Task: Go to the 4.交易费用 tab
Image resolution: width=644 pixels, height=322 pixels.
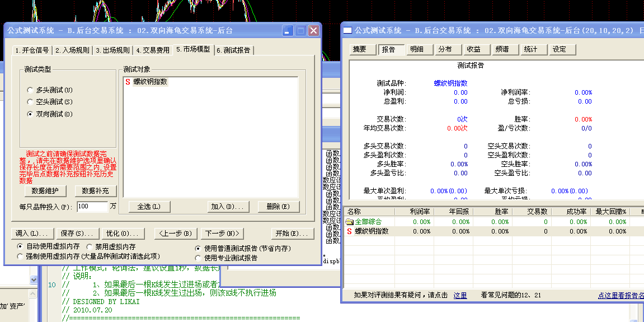Action: (152, 50)
